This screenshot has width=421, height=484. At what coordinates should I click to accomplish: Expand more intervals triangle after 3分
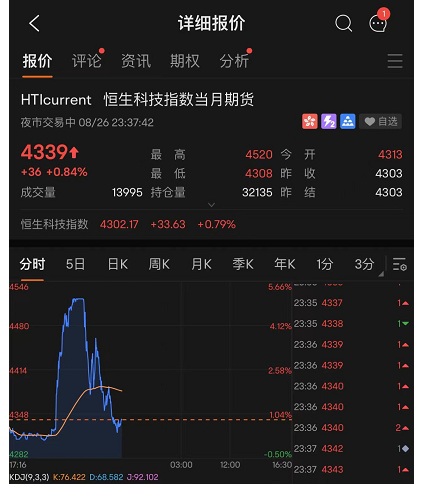pos(381,274)
